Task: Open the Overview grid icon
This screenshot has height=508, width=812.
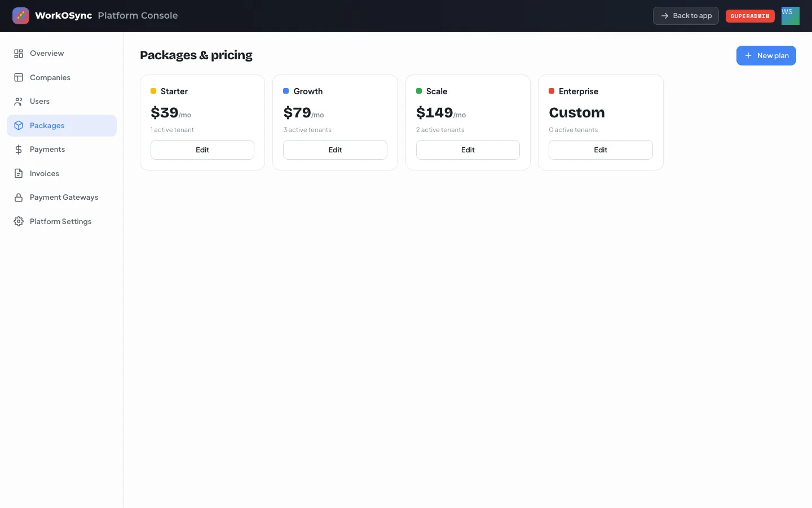Action: [x=19, y=54]
